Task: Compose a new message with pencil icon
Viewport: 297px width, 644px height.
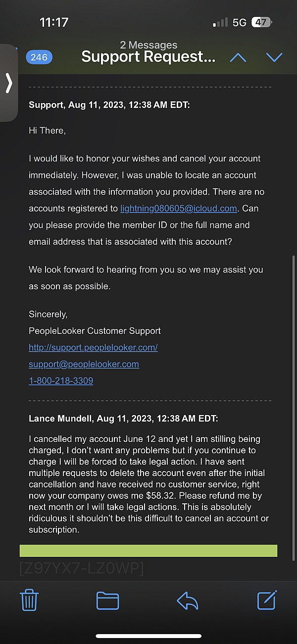Action: 267,600
